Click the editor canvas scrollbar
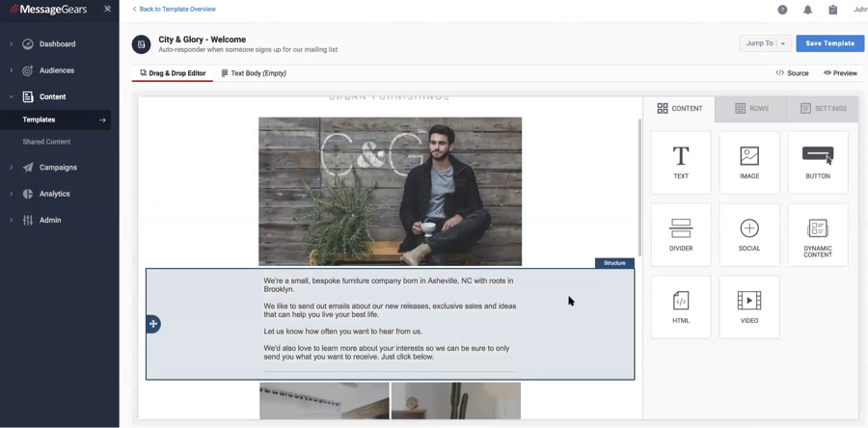 (639, 187)
